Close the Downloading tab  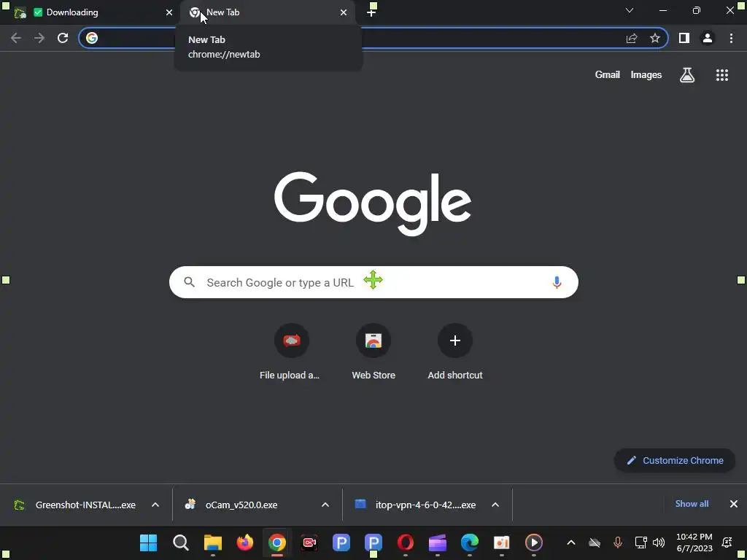click(x=169, y=12)
